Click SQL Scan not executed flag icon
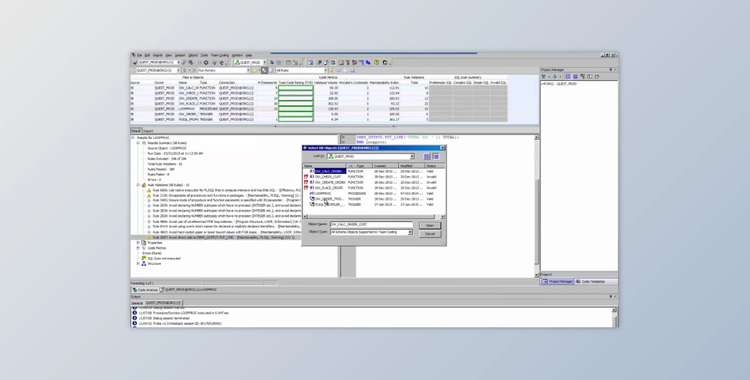750x380 pixels. click(x=143, y=258)
